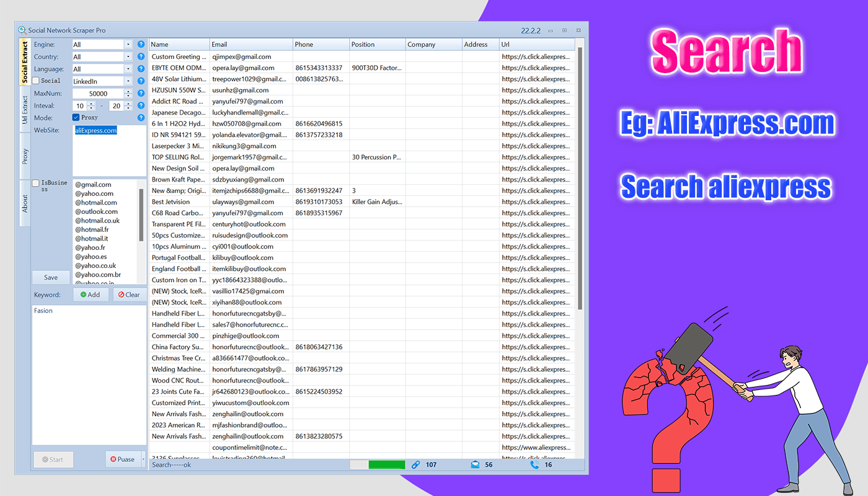The height and width of the screenshot is (496, 868).
Task: Click the help icon next to Proxy mode
Action: tap(141, 117)
